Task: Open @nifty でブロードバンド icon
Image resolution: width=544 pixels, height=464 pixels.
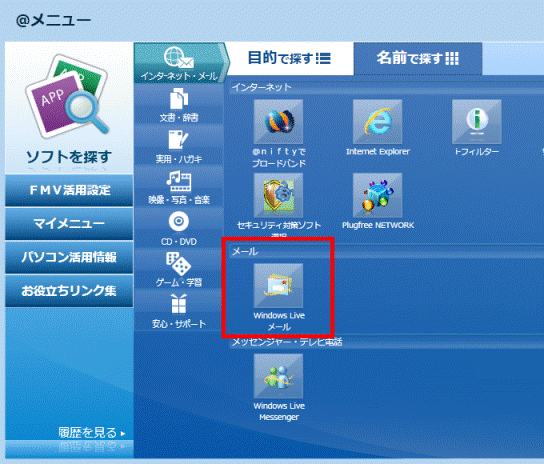Action: tap(278, 122)
